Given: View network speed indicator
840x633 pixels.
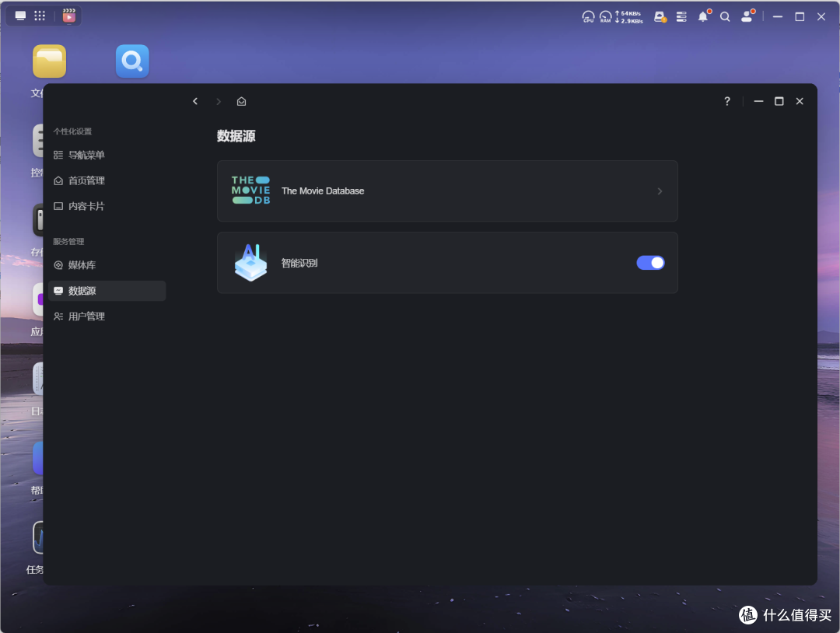Looking at the screenshot, I should 629,17.
